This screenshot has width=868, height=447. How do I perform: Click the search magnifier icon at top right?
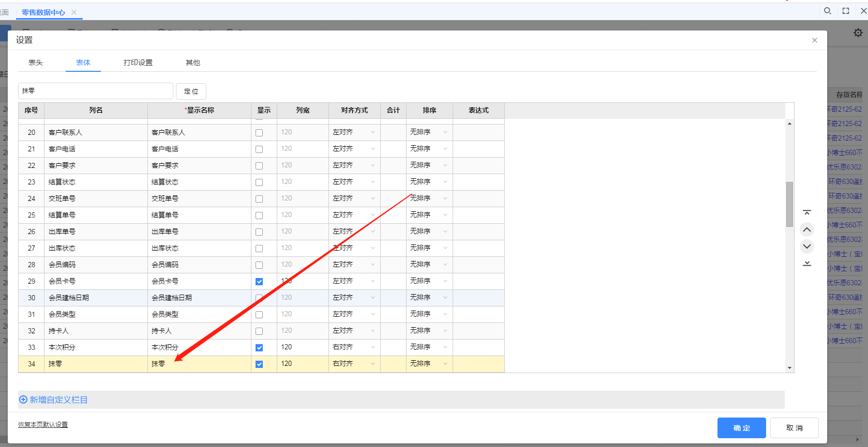click(828, 11)
